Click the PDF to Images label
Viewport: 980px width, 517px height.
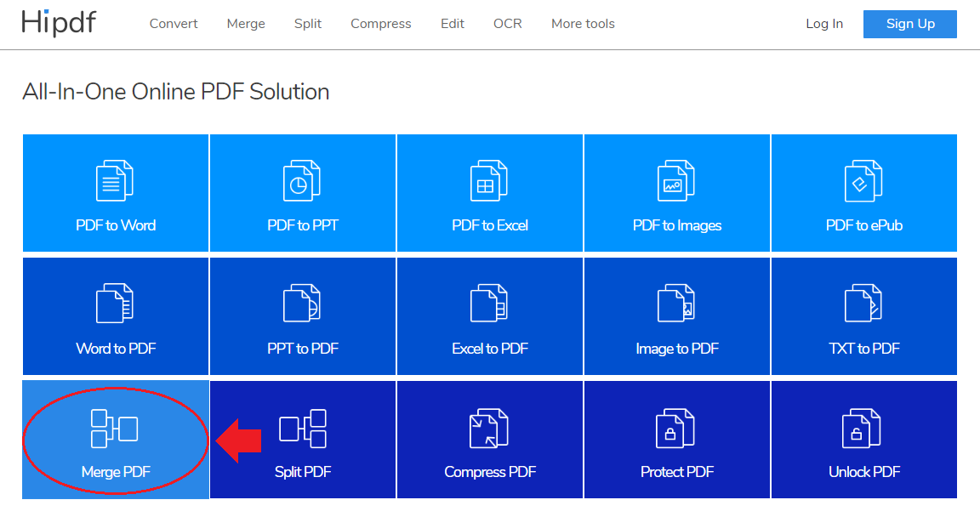coord(677,225)
